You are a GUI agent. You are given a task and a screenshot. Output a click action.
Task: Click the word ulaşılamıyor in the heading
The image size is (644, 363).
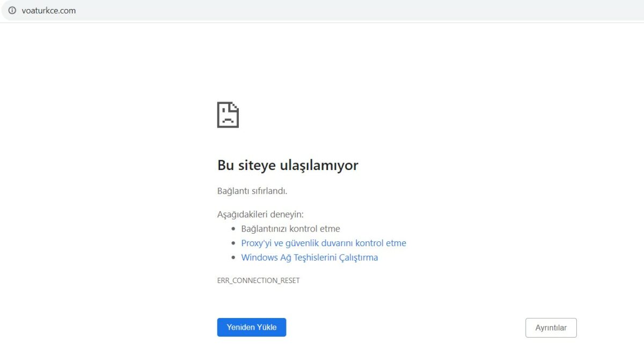(319, 165)
